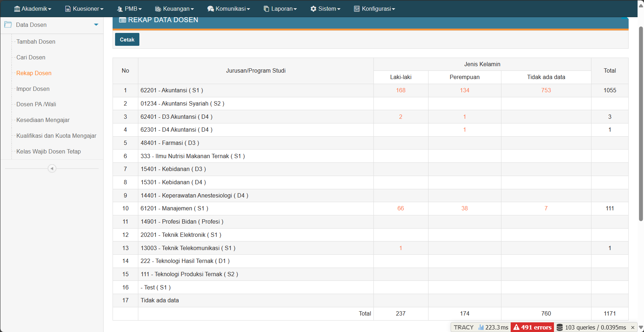Open the Keuangan dropdown caret
The width and height of the screenshot is (644, 332).
(192, 9)
